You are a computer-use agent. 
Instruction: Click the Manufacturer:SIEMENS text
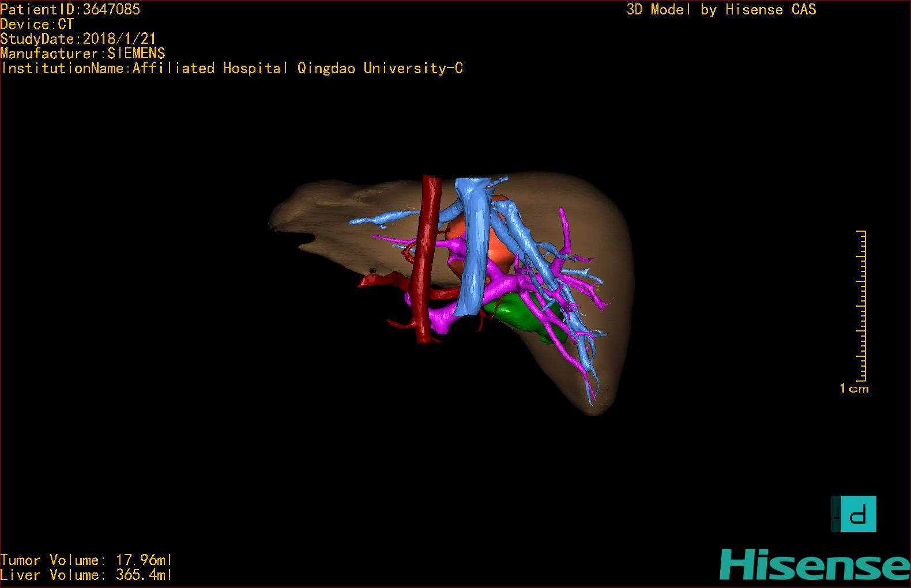point(82,54)
